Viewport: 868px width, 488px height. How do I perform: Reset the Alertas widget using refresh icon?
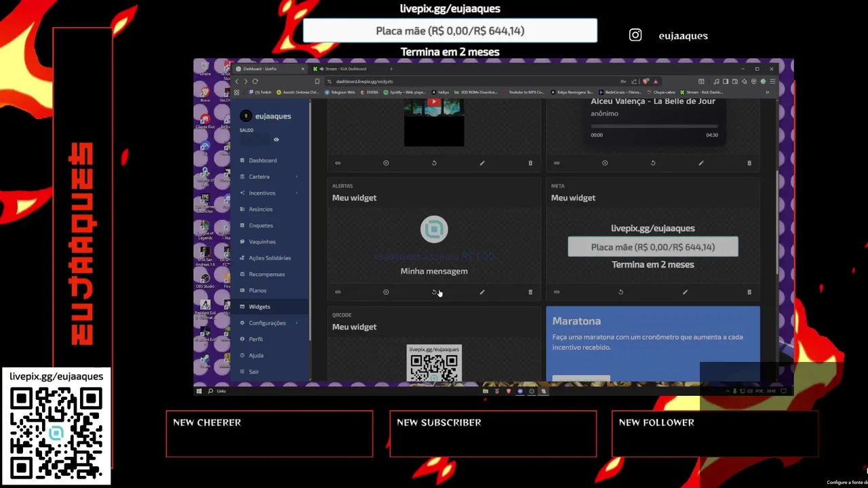[434, 292]
